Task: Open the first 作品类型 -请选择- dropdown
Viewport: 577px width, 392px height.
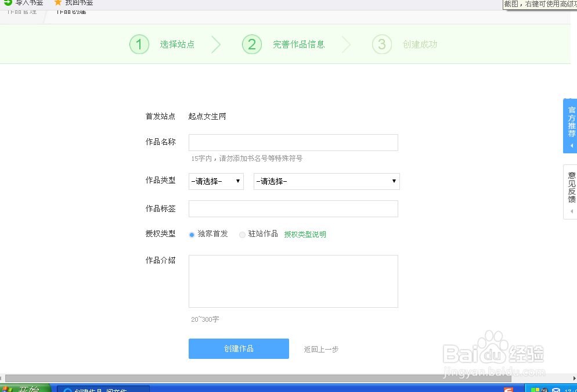Action: [x=216, y=181]
